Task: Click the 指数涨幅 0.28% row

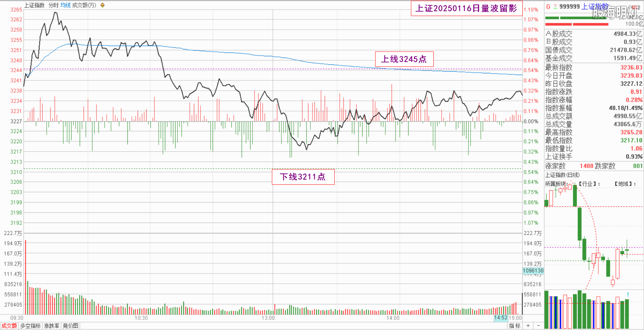Action: pyautogui.click(x=594, y=100)
